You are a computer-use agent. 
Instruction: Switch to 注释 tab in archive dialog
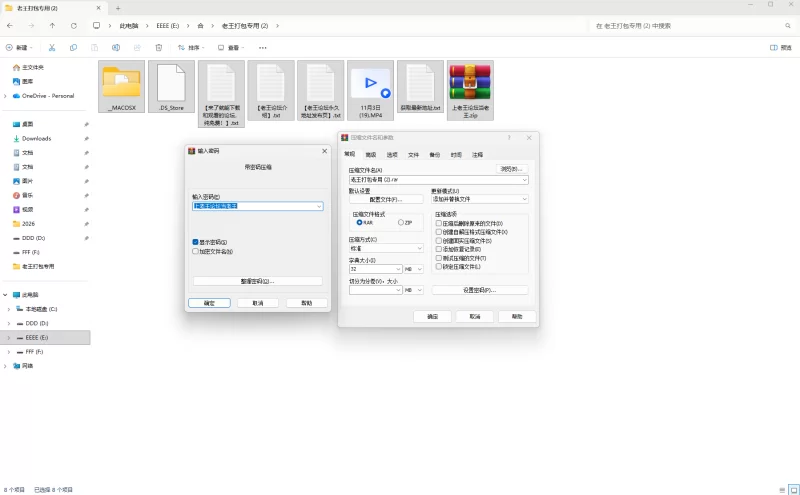click(478, 155)
